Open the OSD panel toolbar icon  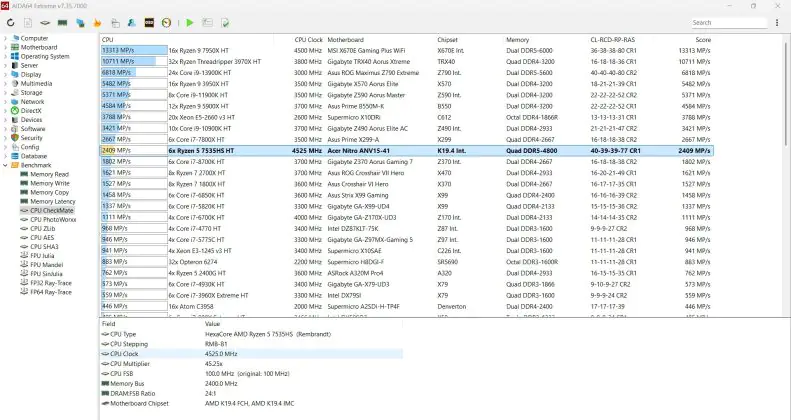point(149,23)
